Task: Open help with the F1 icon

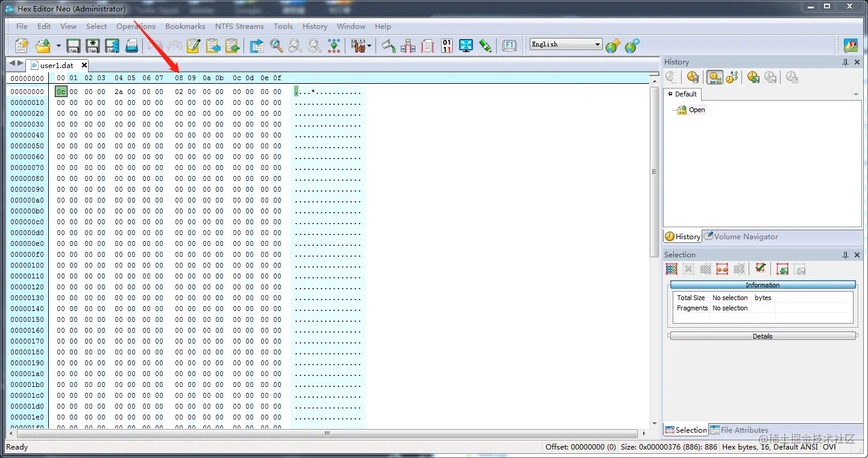Action: (509, 46)
